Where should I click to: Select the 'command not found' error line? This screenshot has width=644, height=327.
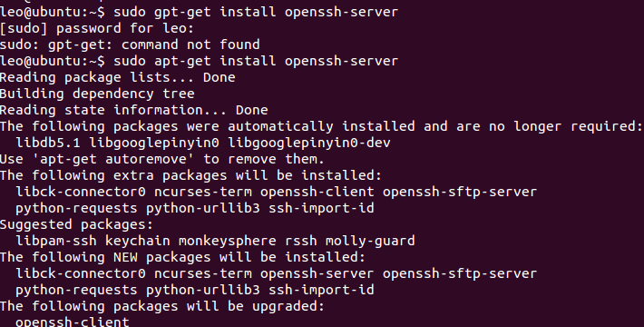tap(130, 45)
